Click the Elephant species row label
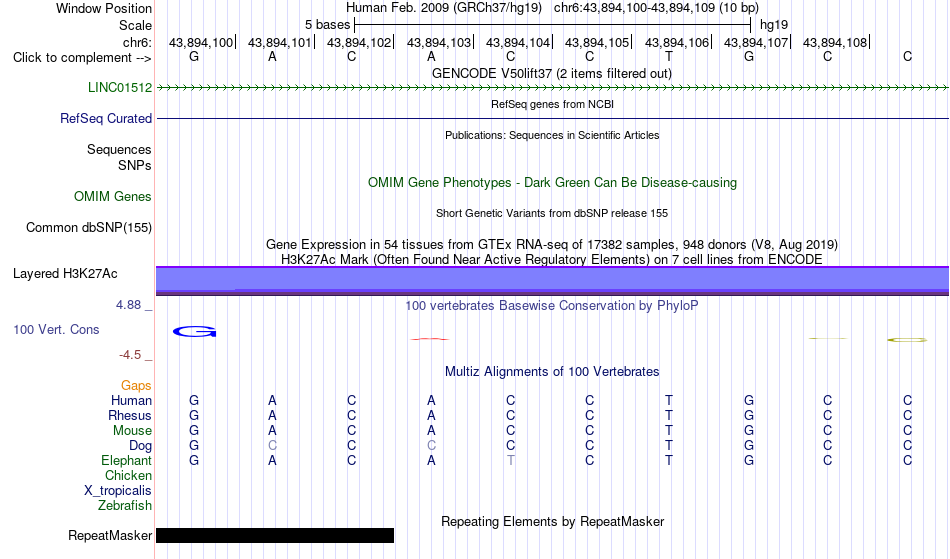 tap(126, 461)
